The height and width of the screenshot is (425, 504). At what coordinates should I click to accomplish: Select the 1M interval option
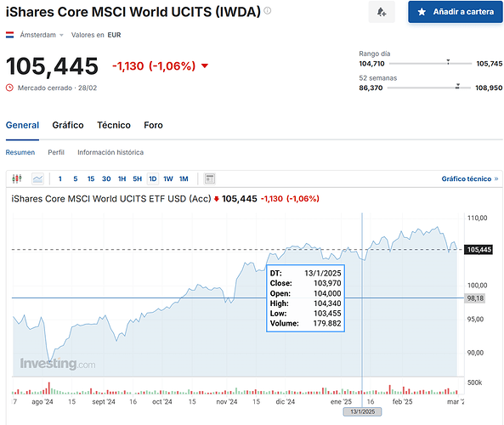[184, 178]
